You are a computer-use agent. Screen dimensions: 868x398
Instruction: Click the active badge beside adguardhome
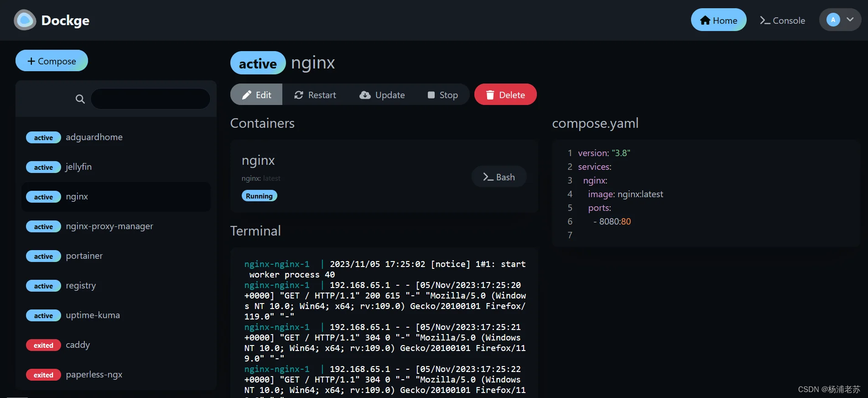(43, 137)
